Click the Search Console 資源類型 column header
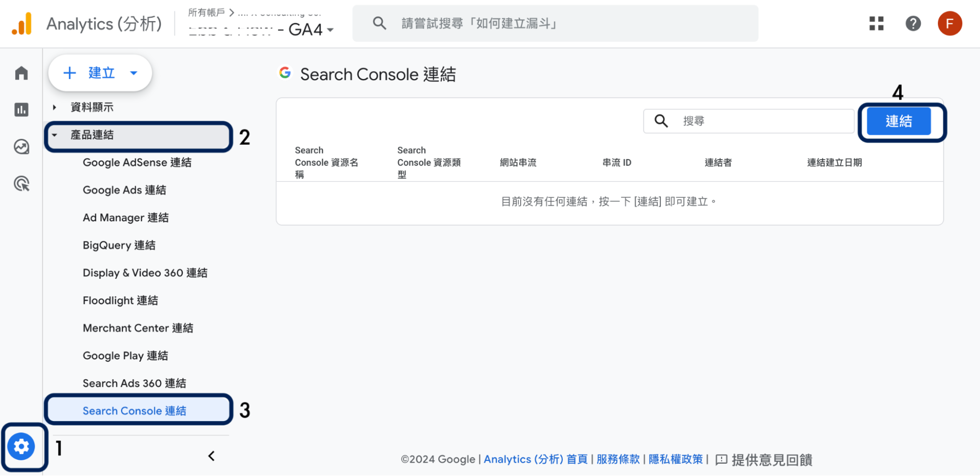This screenshot has width=980, height=476. (x=429, y=162)
